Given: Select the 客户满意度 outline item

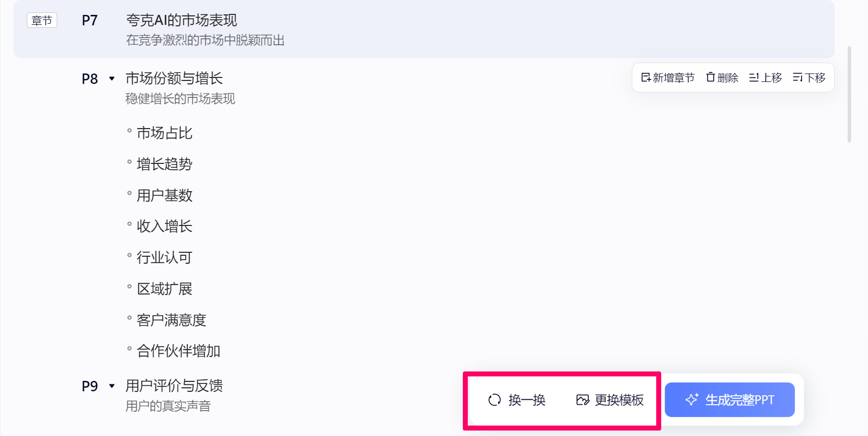Looking at the screenshot, I should pyautogui.click(x=172, y=320).
